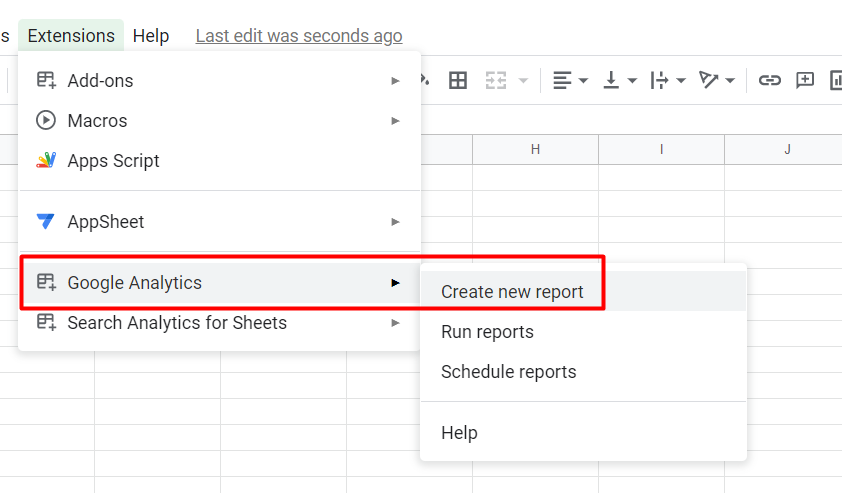
Task: Expand Google Analytics submenu arrow
Action: pyautogui.click(x=395, y=282)
